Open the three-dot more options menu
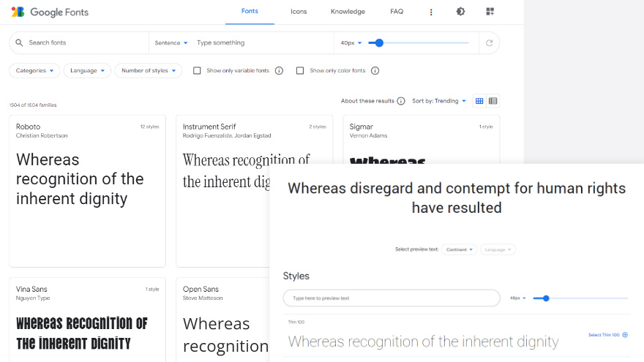Image resolution: width=644 pixels, height=362 pixels. coord(431,12)
